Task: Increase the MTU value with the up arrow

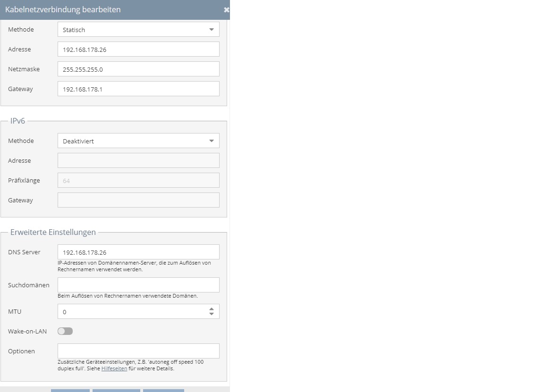Action: point(211,309)
